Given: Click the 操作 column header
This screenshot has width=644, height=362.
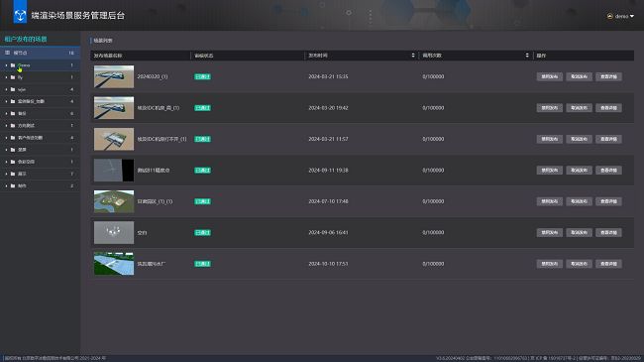Looking at the screenshot, I should pos(541,56).
